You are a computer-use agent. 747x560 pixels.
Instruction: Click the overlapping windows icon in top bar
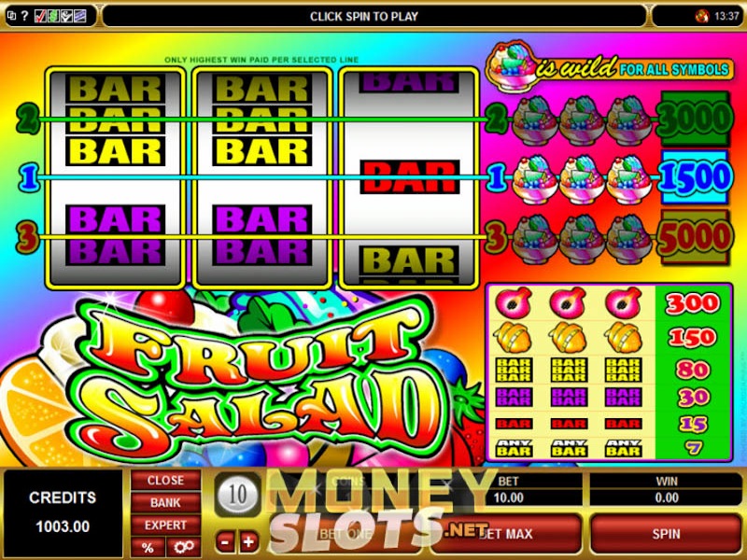click(x=11, y=16)
